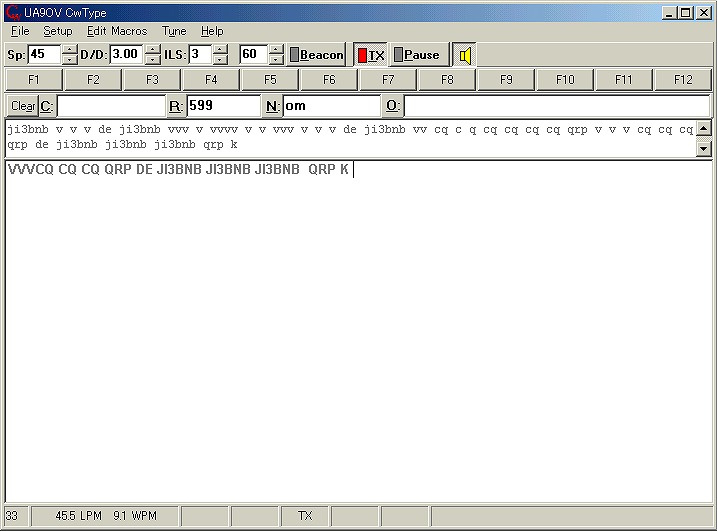Toggle the TX transmit button
Screen dimensions: 717x531
[x=370, y=55]
